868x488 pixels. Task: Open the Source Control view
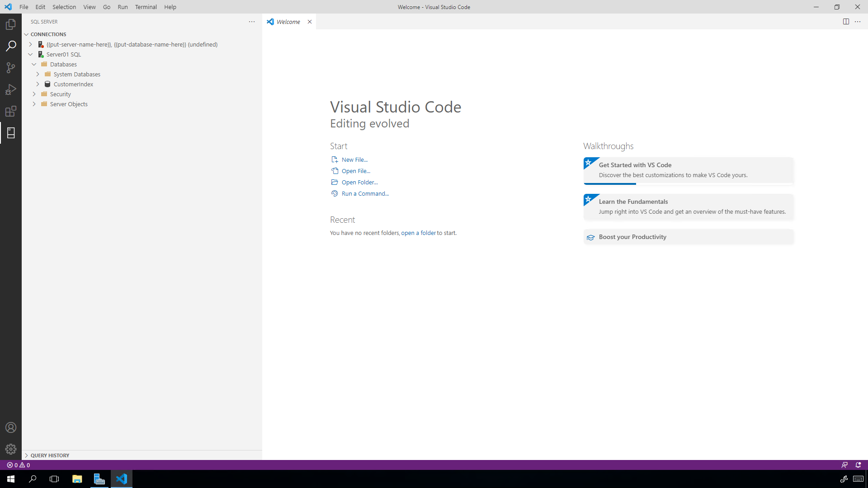[11, 67]
